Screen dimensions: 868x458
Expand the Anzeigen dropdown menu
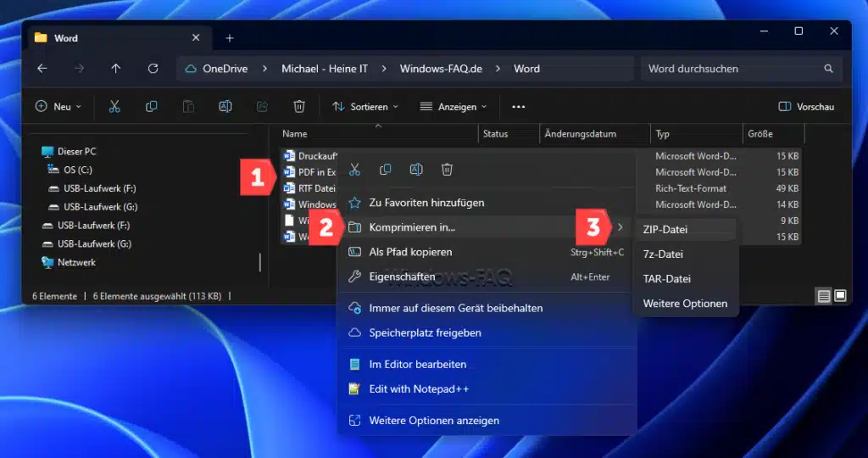coord(453,107)
